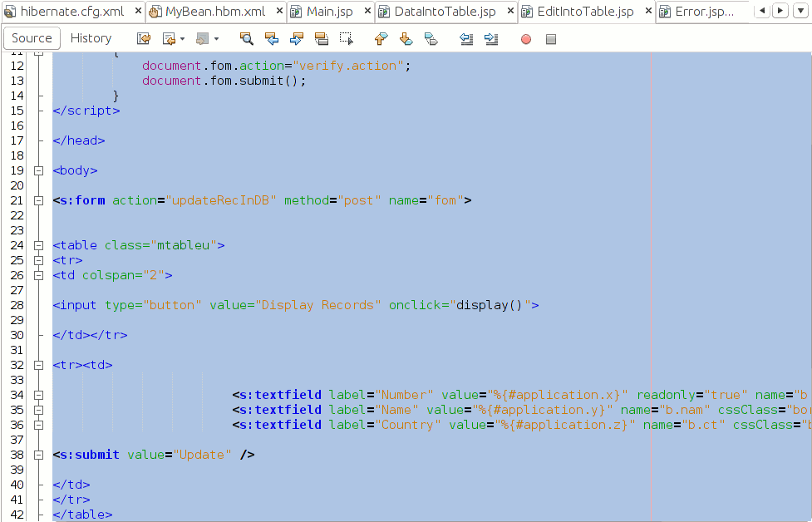Close the EditIntoTable.jsp tab
Viewport: 812px width, 522px height.
(x=648, y=11)
